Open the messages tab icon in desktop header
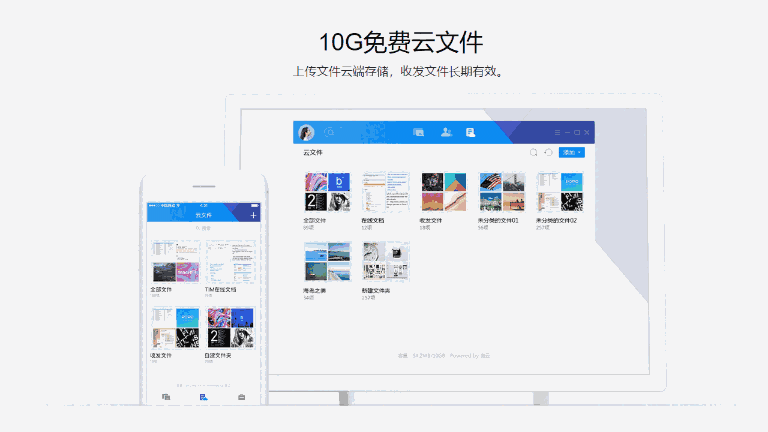The image size is (768, 432). coord(418,132)
